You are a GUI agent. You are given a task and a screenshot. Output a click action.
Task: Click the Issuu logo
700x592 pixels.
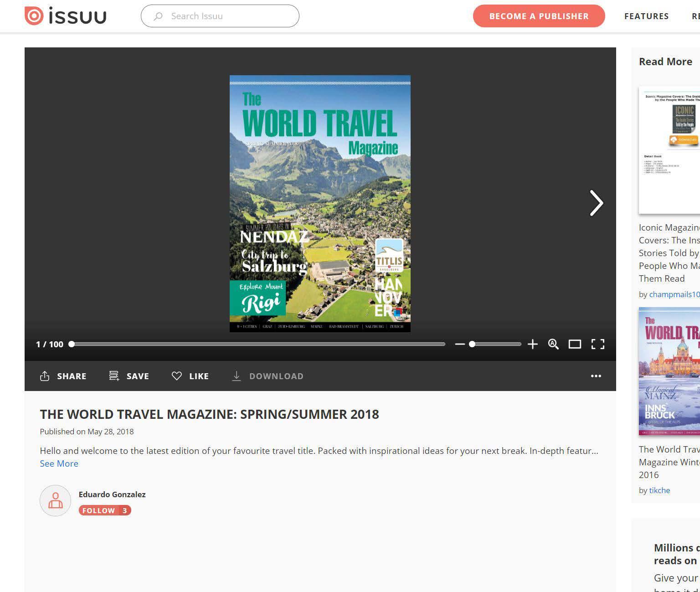tap(66, 16)
